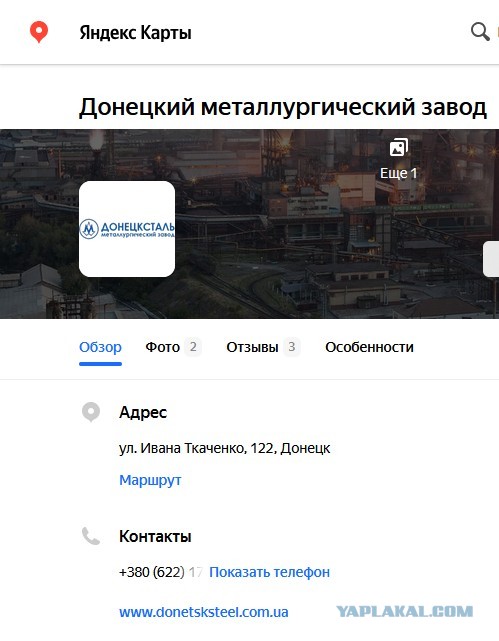499x641 pixels.
Task: Open www.donetsksteel.com.ua website link
Action: pos(204,612)
